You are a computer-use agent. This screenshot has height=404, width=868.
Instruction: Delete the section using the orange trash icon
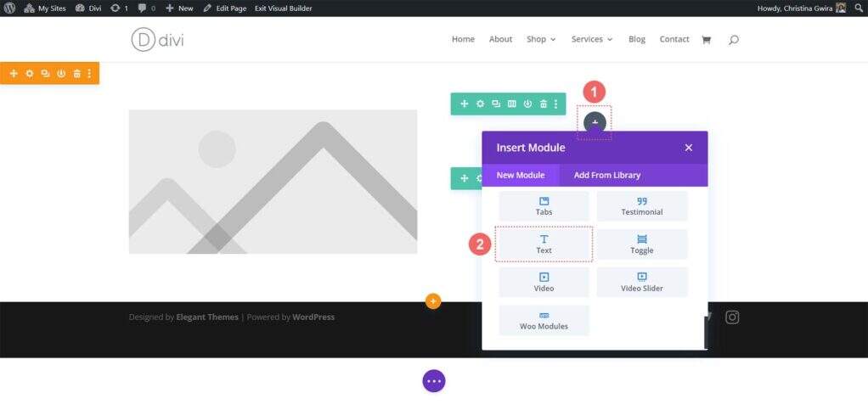click(76, 74)
